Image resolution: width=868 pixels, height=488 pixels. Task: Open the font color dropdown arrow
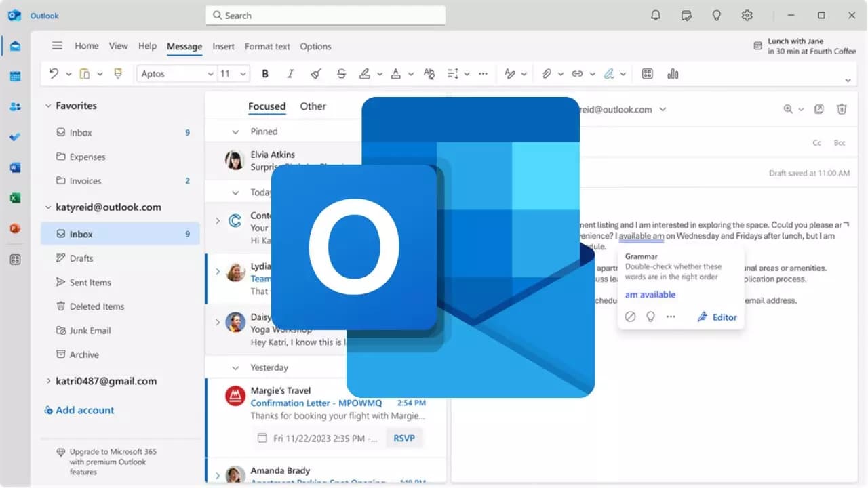[410, 74]
